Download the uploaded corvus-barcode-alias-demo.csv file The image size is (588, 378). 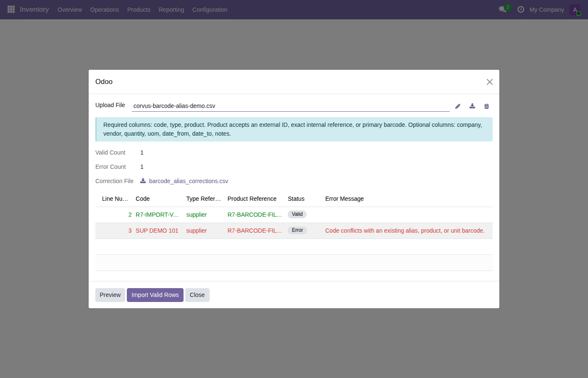(x=472, y=106)
